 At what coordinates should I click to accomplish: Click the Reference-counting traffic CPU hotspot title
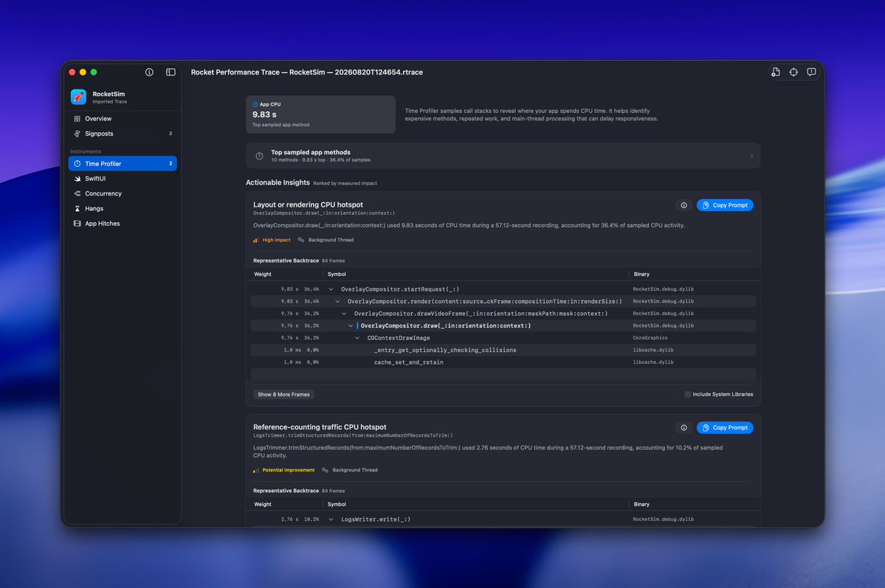click(320, 427)
